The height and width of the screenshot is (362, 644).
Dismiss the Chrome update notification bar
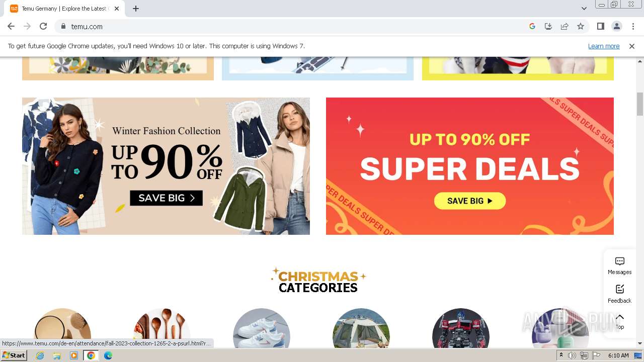pyautogui.click(x=632, y=46)
